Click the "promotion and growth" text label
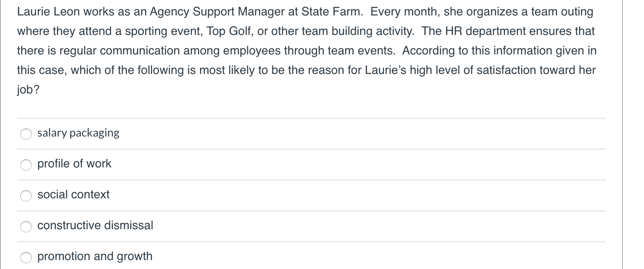 pyautogui.click(x=95, y=256)
